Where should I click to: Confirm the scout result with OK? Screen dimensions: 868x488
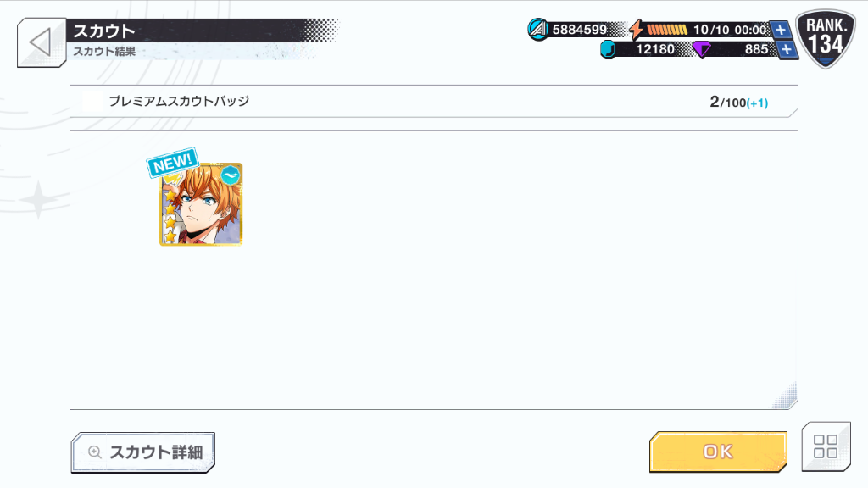click(718, 452)
